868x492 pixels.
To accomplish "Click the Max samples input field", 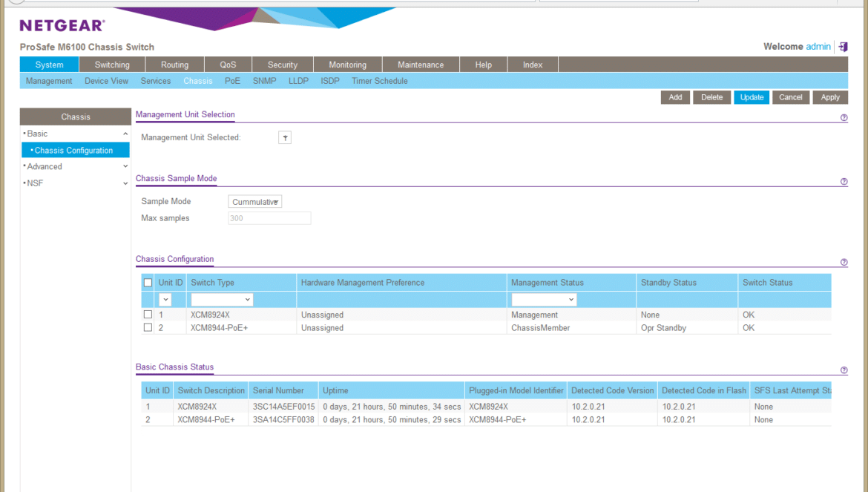I will coord(269,218).
